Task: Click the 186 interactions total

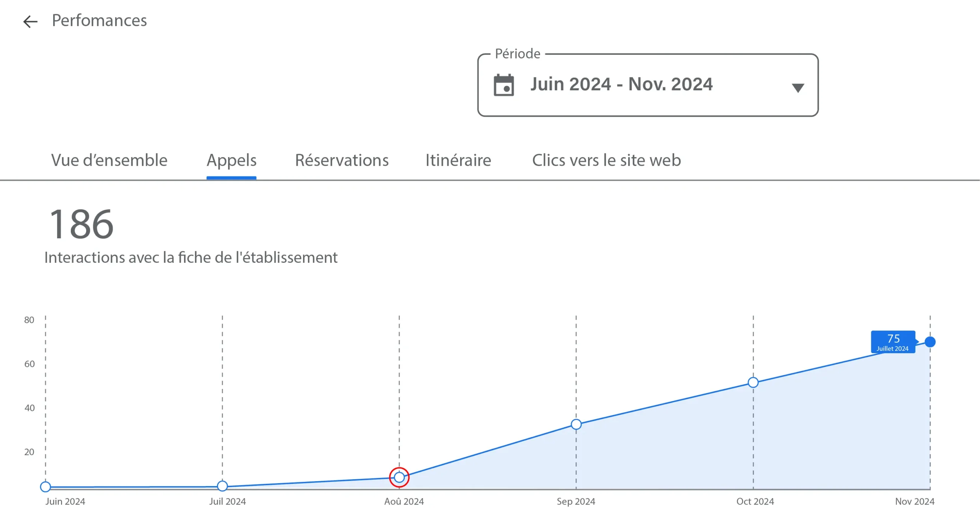Action: pos(82,224)
